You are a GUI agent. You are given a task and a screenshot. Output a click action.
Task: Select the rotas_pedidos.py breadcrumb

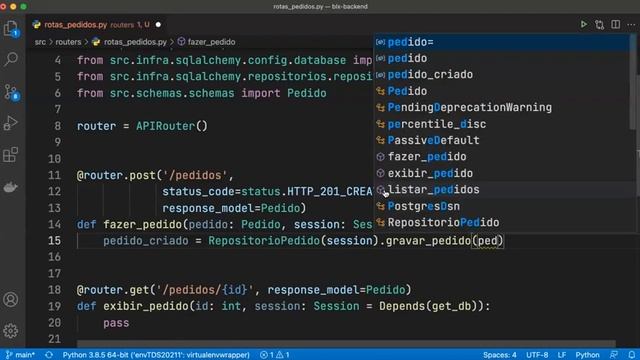click(135, 42)
